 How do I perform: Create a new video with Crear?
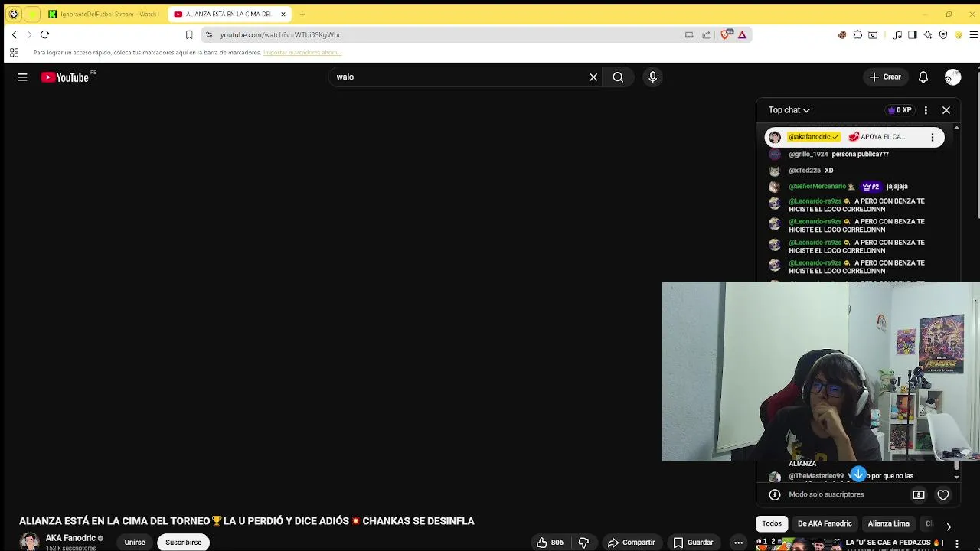tap(886, 77)
